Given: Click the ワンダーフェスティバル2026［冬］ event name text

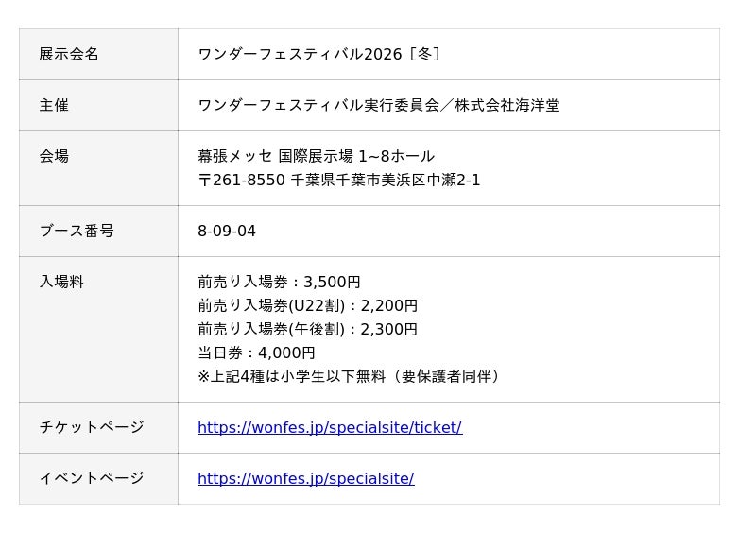Looking at the screenshot, I should [x=319, y=54].
